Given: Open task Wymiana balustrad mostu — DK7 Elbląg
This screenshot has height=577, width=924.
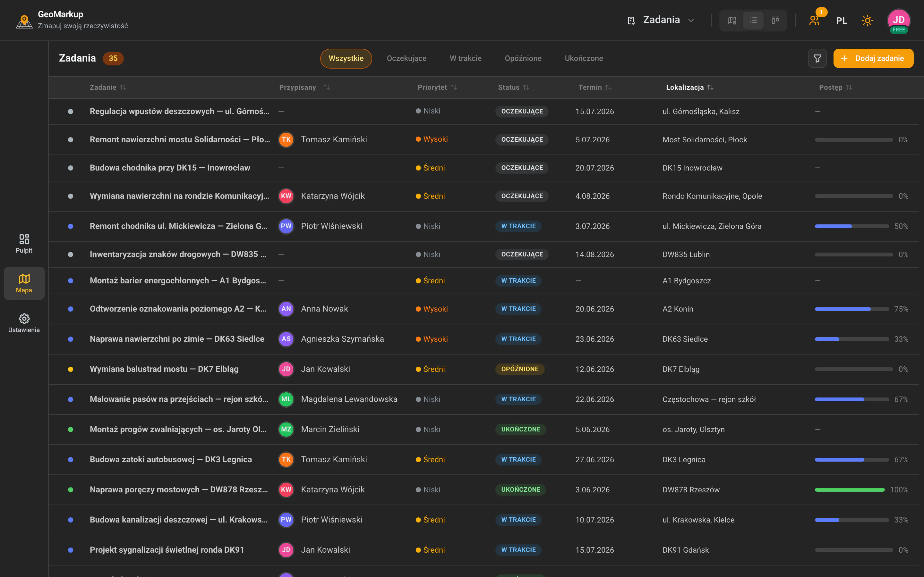Looking at the screenshot, I should tap(164, 369).
